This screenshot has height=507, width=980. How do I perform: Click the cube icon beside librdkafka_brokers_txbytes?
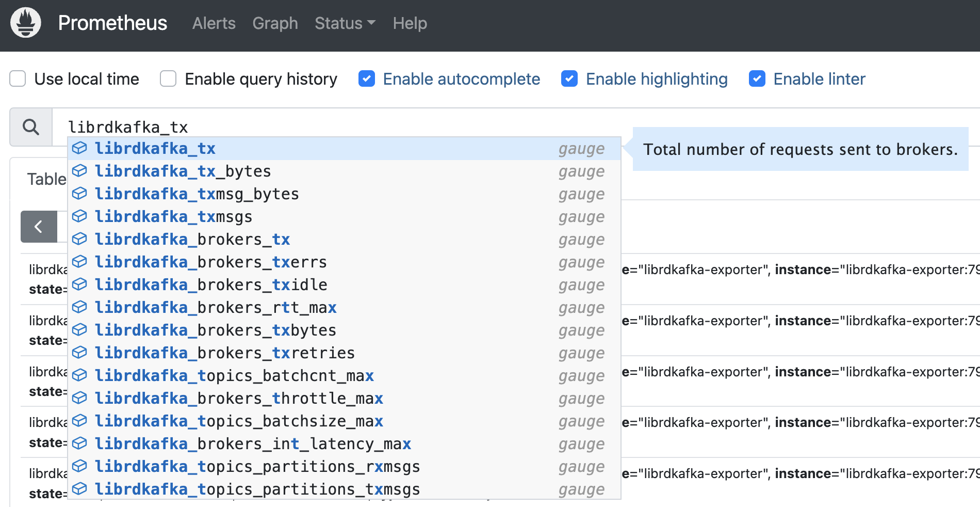(x=79, y=330)
